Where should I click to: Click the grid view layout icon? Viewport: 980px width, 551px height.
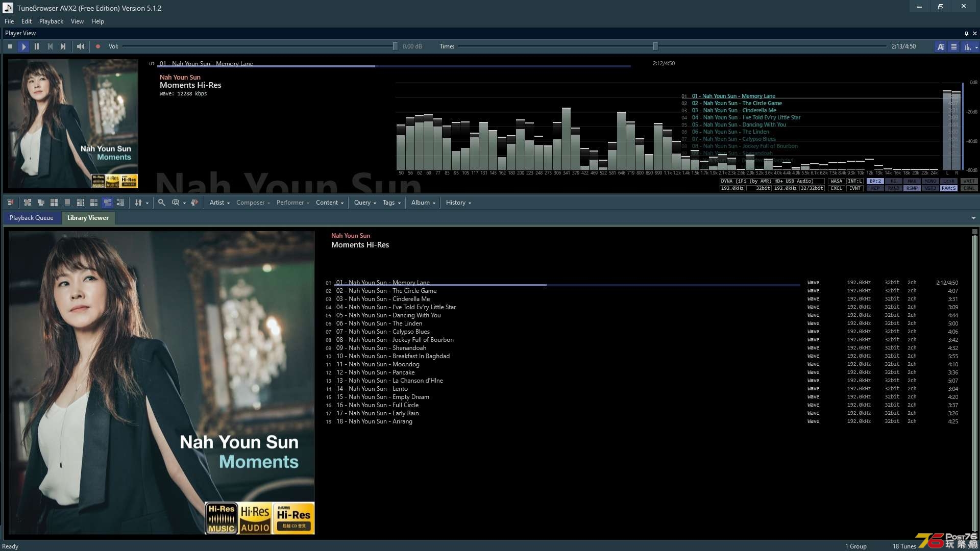tap(54, 203)
